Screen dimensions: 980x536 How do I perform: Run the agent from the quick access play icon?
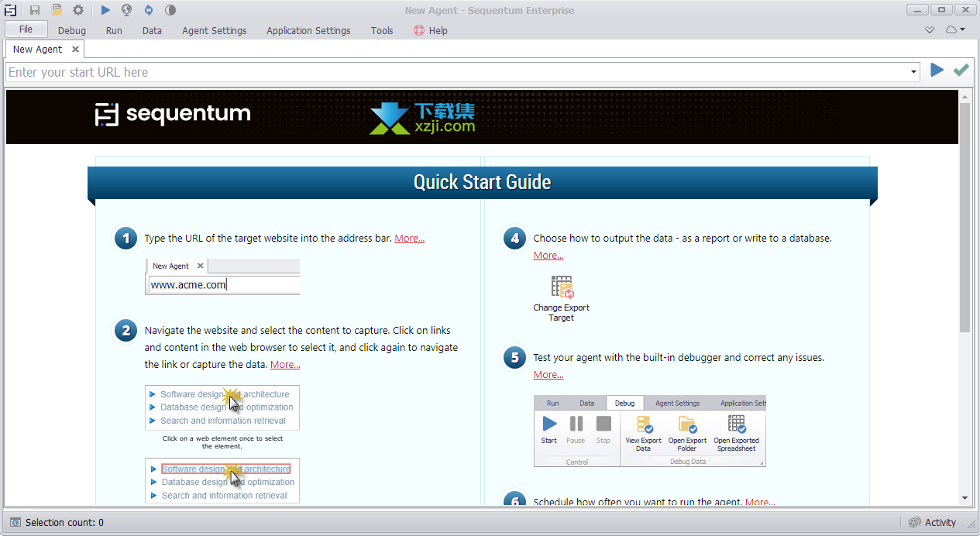click(105, 10)
